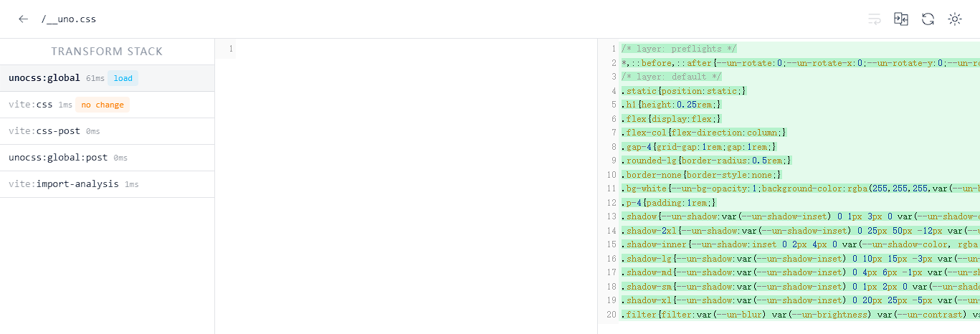This screenshot has width=980, height=334.
Task: Click the .shadow-xl rule line
Action: click(x=801, y=300)
